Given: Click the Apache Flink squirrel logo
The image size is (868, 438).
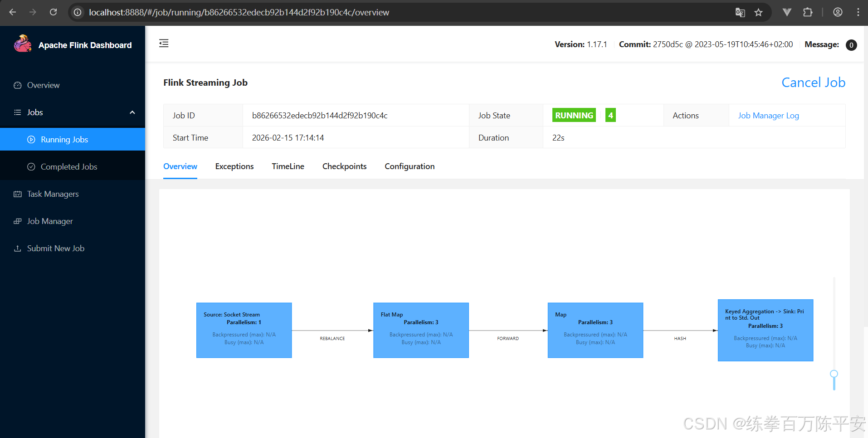Looking at the screenshot, I should click(x=23, y=44).
